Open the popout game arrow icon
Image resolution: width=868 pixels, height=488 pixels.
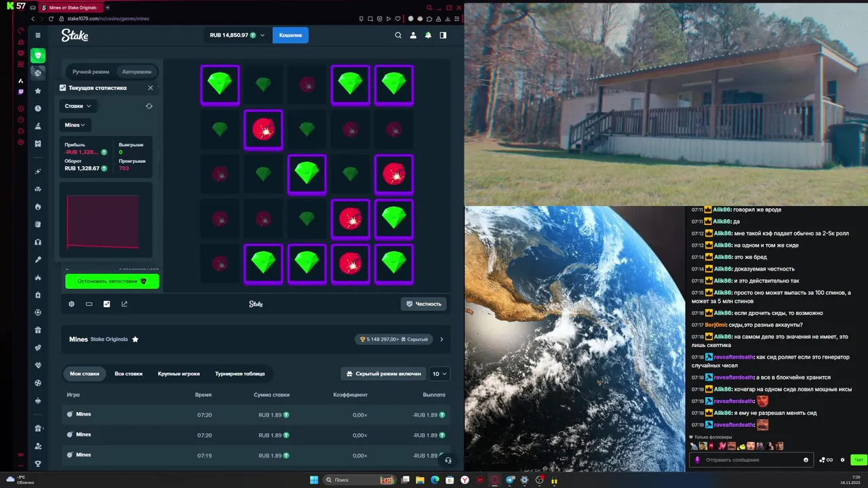click(124, 304)
